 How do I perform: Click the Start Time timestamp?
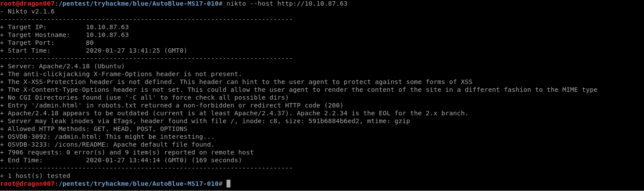136,50
